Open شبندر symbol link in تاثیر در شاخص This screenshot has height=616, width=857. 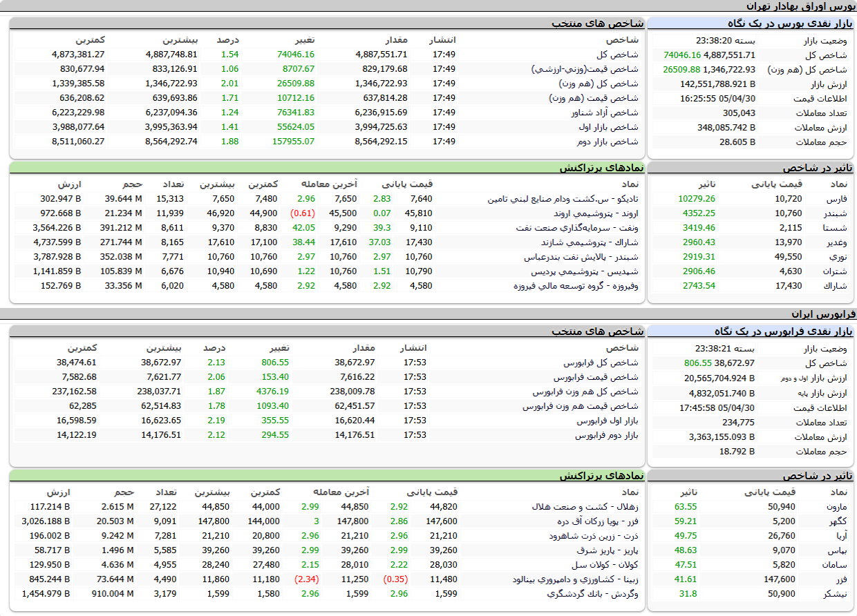(836, 213)
